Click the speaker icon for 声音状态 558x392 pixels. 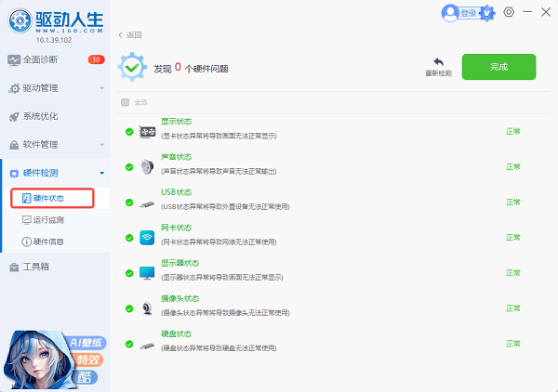tap(147, 167)
